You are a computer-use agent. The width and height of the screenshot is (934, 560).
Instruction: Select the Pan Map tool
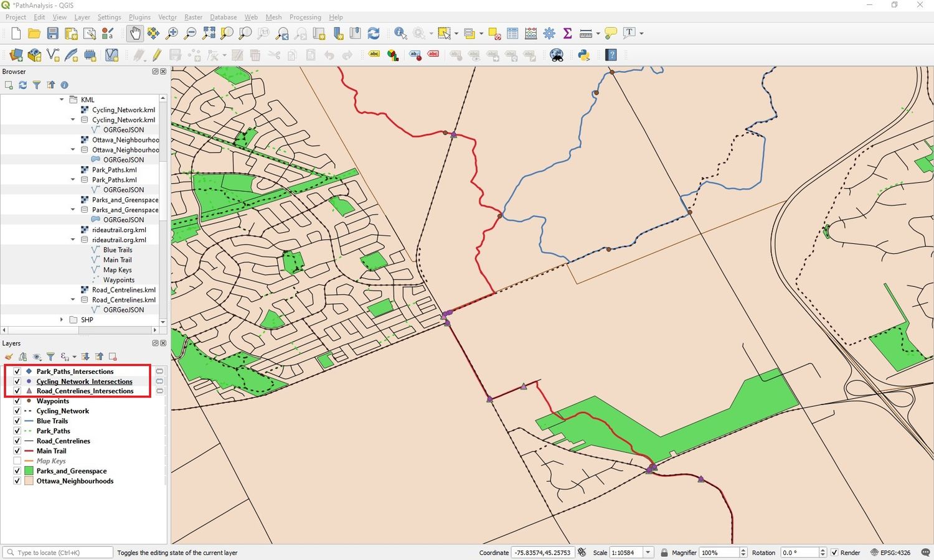click(135, 33)
